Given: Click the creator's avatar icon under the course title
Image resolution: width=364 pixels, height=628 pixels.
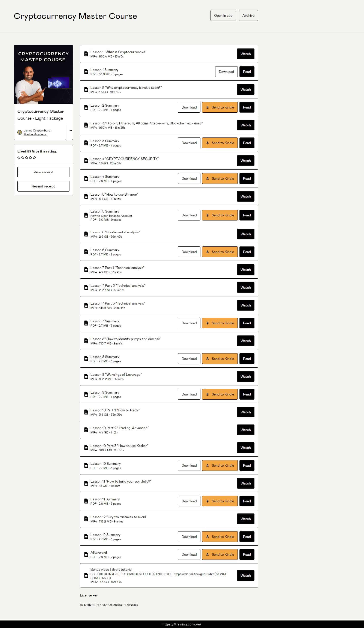Looking at the screenshot, I should pyautogui.click(x=20, y=132).
